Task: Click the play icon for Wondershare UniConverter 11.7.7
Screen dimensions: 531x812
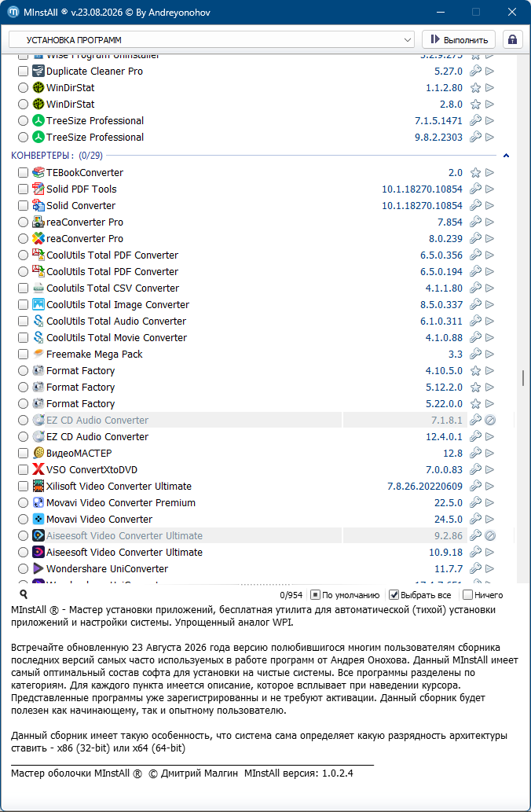Action: click(489, 568)
